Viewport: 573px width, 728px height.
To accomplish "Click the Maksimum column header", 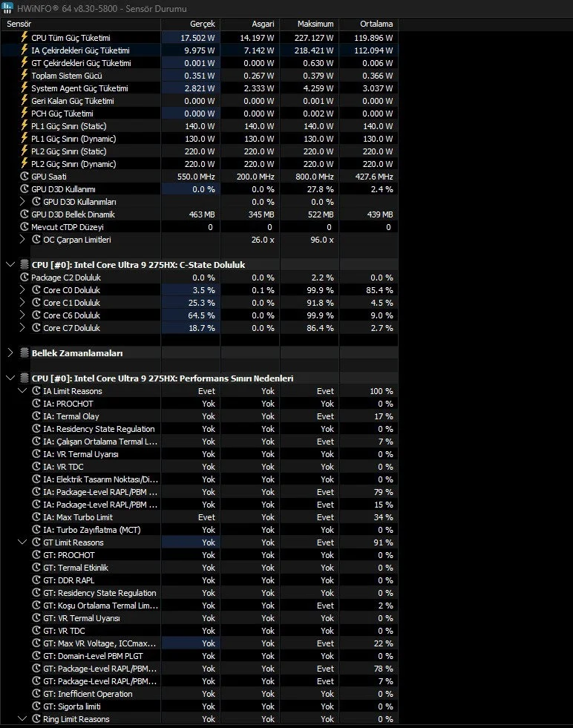I will point(315,24).
